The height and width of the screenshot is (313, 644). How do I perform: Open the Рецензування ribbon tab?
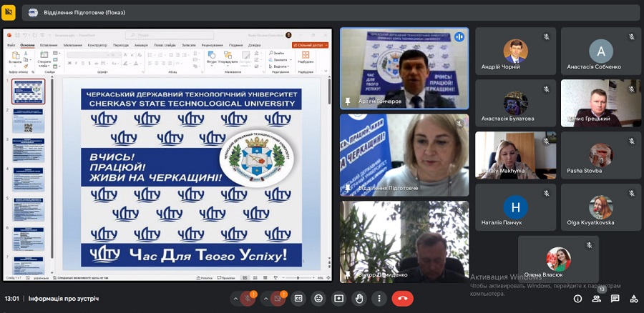(213, 45)
